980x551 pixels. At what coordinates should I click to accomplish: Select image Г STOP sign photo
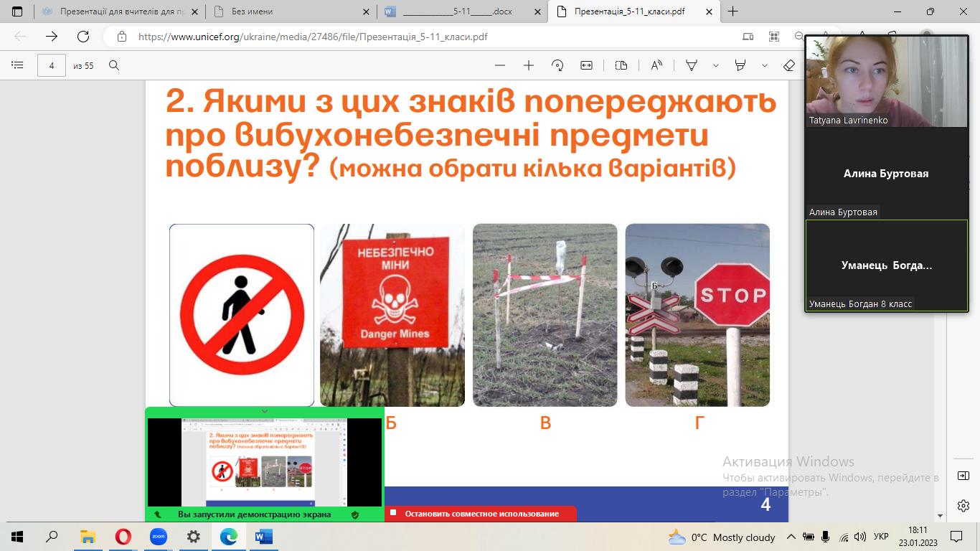coord(697,315)
